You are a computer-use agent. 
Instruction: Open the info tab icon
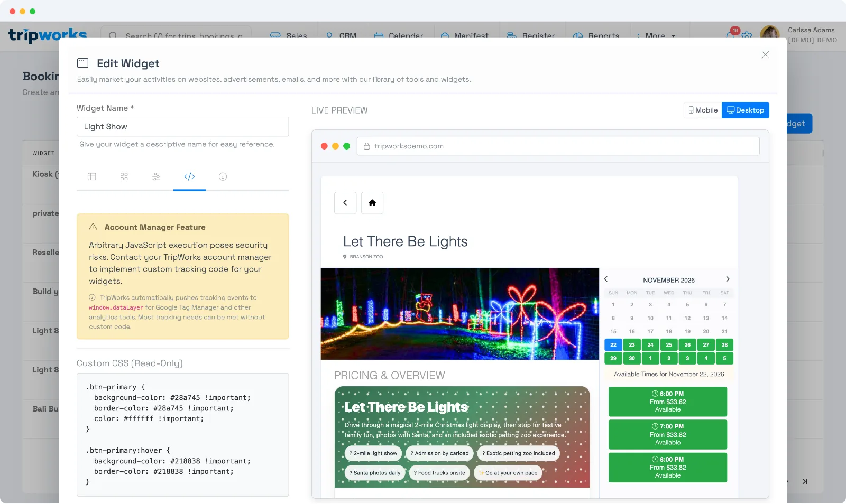point(223,176)
